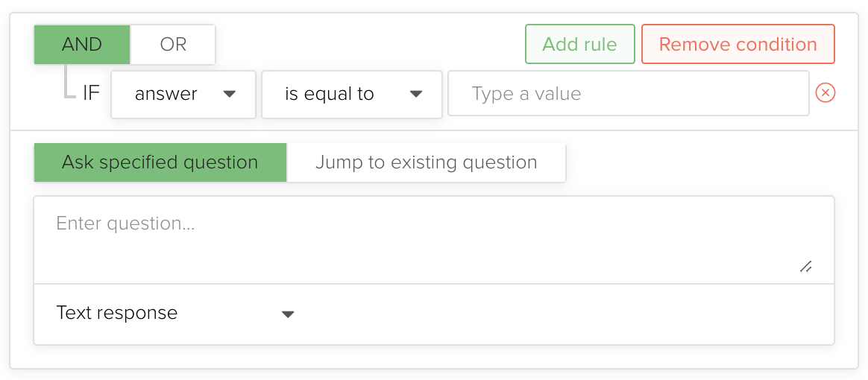The width and height of the screenshot is (868, 380).
Task: Focus the "Type a value" input field
Action: [628, 95]
